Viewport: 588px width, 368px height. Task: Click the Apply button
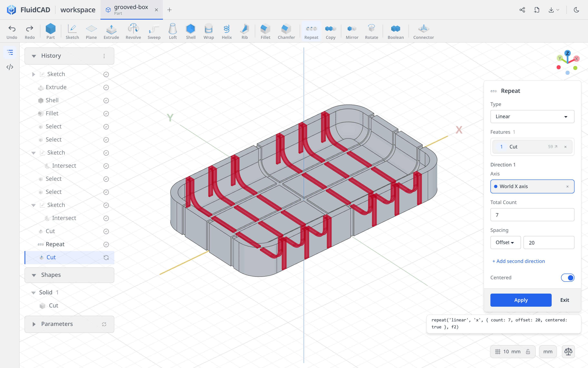pyautogui.click(x=521, y=300)
